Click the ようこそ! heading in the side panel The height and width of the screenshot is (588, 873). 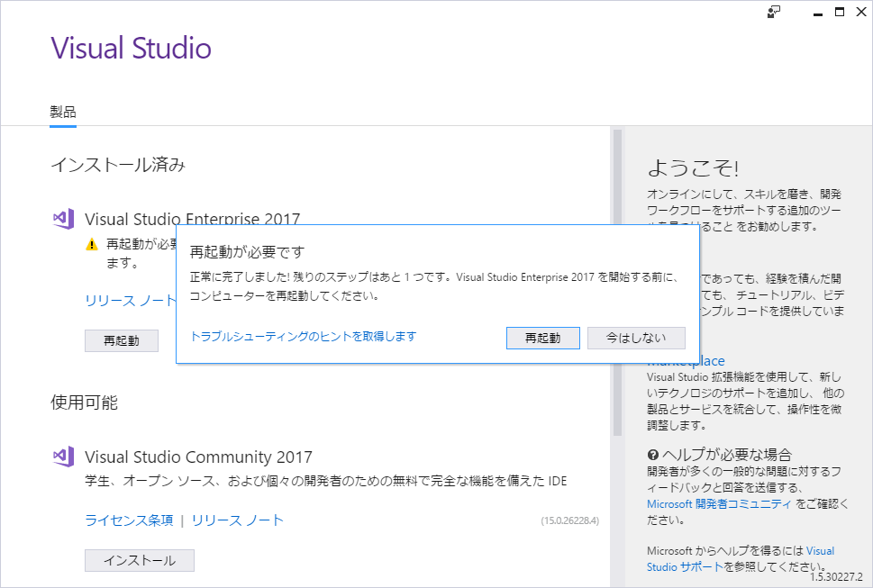click(693, 168)
